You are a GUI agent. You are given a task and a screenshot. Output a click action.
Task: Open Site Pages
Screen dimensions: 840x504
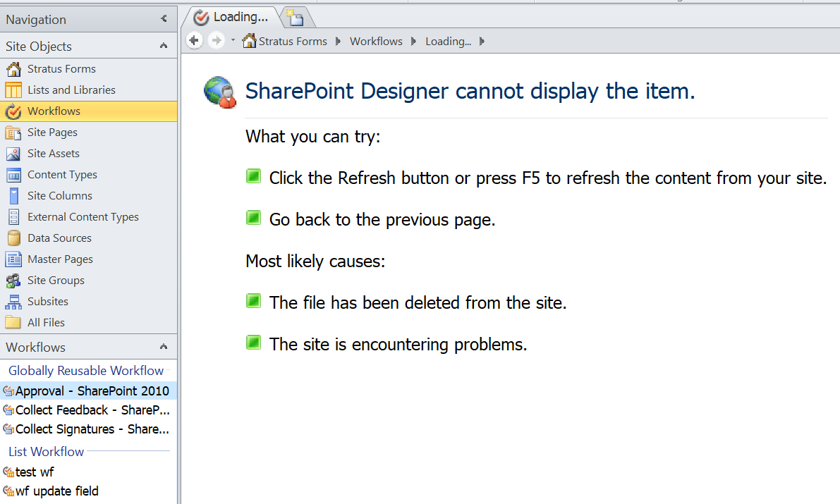click(x=88, y=133)
